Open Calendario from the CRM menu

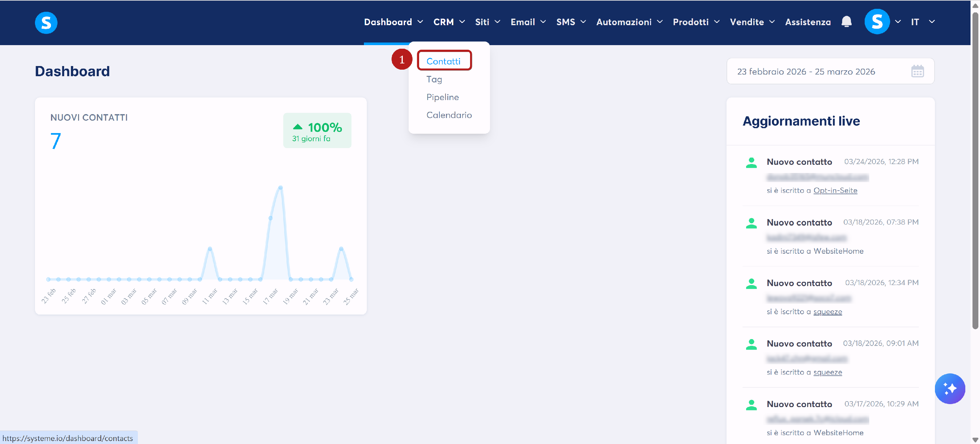click(449, 115)
